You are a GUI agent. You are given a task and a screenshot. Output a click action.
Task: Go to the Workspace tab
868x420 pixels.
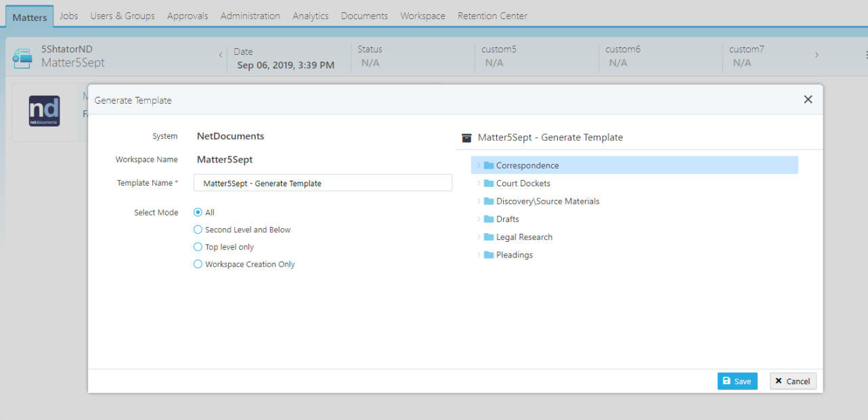pyautogui.click(x=423, y=16)
